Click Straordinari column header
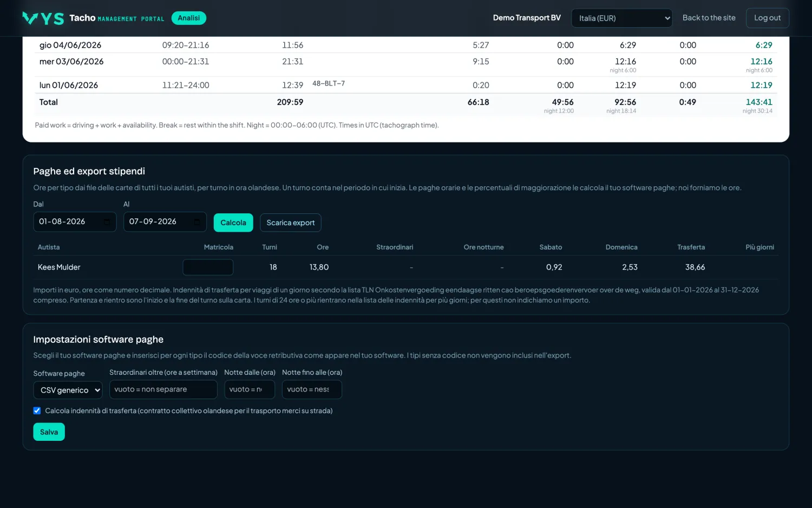 [x=395, y=247]
